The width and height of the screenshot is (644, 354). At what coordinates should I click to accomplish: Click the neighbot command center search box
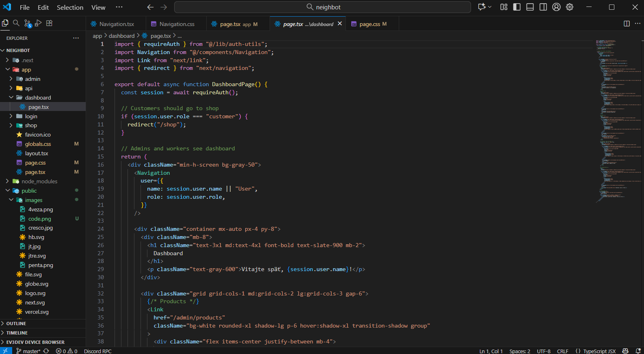coord(323,7)
